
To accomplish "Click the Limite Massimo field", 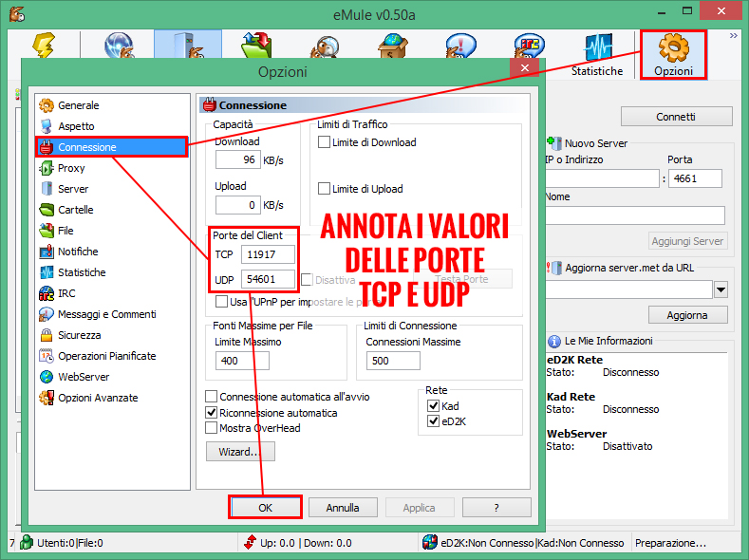I will pos(242,361).
